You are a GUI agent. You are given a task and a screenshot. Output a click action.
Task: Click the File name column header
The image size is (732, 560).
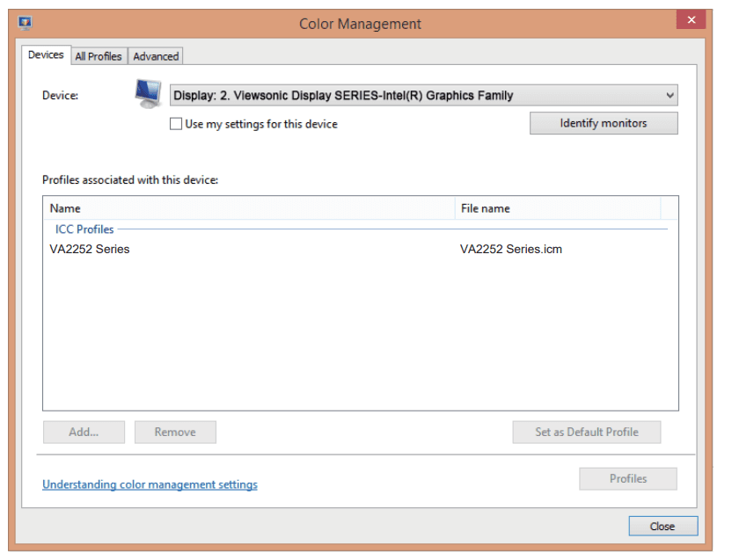coord(556,208)
